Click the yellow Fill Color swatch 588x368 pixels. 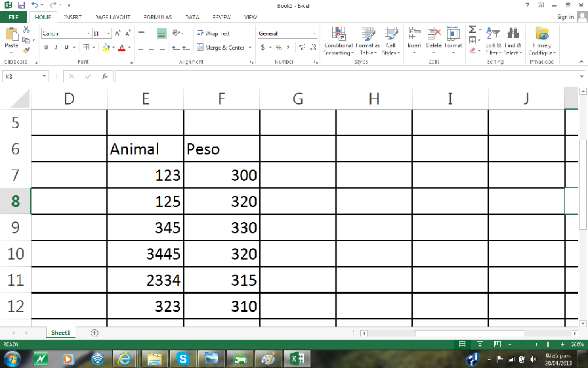[106, 47]
